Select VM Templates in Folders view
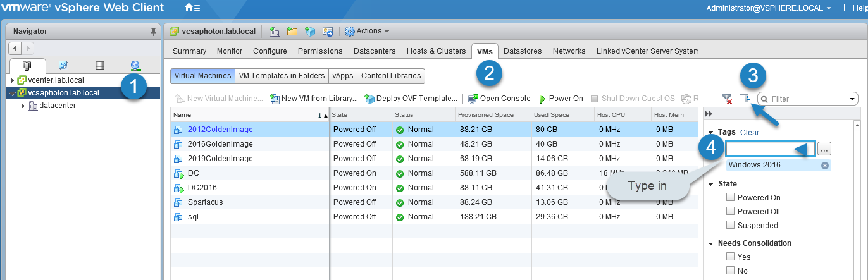This screenshot has width=868, height=280. tap(282, 76)
